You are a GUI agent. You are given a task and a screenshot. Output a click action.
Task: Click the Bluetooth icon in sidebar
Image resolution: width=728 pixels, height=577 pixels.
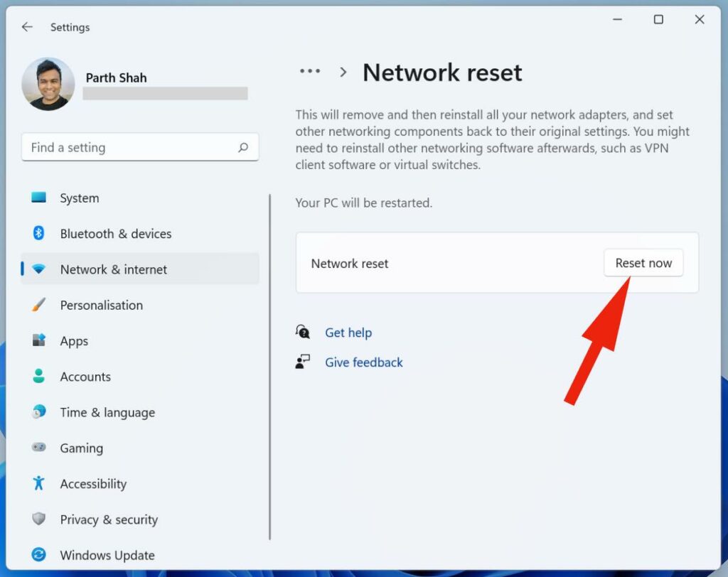point(39,234)
